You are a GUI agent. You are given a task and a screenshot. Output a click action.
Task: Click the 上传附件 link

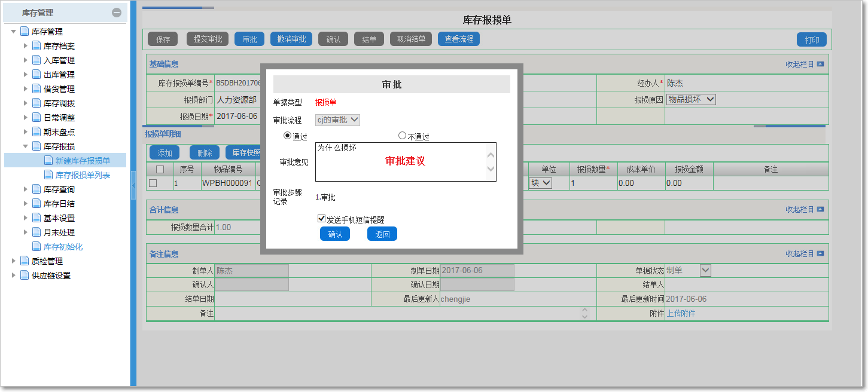(681, 313)
